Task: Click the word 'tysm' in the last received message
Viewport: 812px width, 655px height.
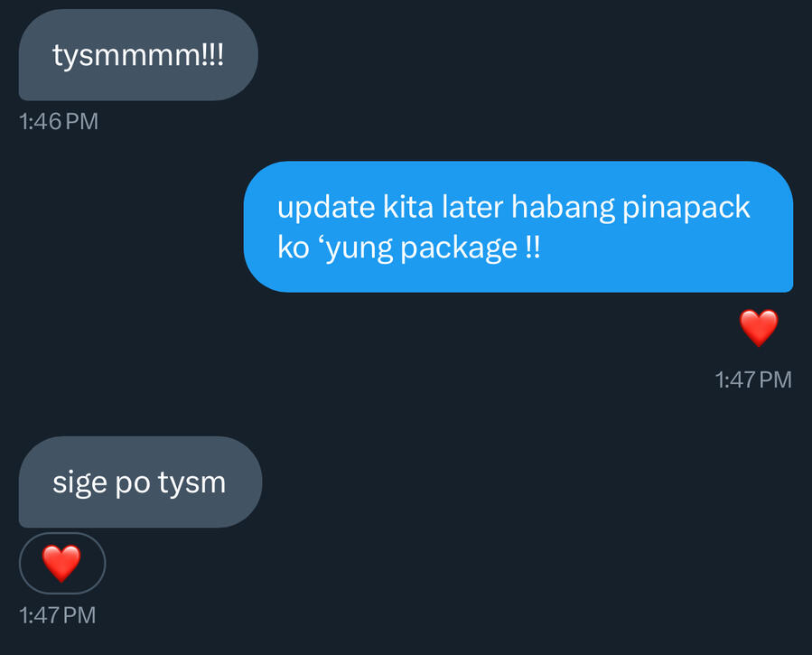Action: coord(192,483)
